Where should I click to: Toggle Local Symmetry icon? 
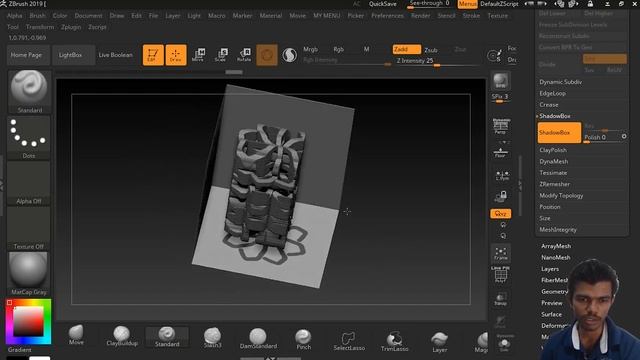click(502, 176)
